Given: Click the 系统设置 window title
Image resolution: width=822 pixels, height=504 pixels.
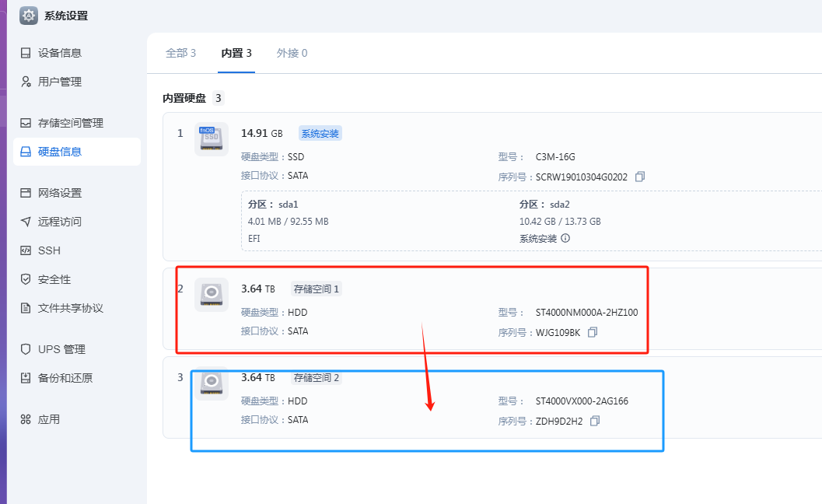Looking at the screenshot, I should (x=66, y=16).
